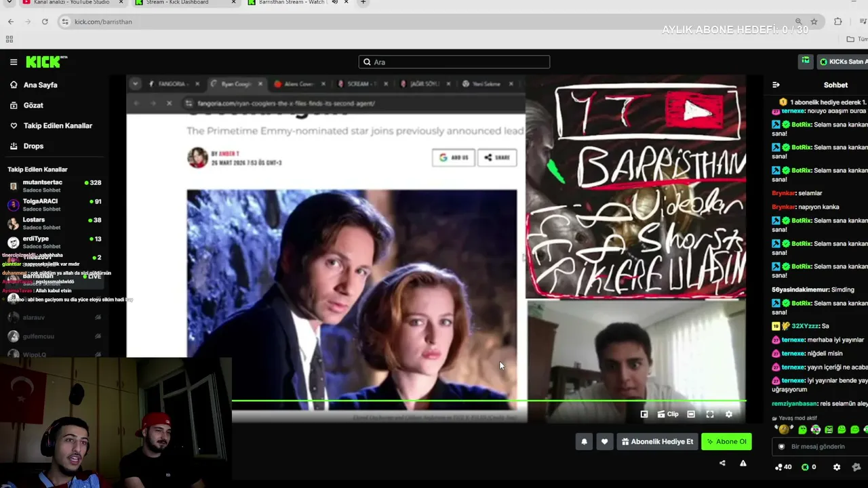The height and width of the screenshot is (488, 868).
Task: Close the Kanal analizi YouTube Studio tab
Action: tap(121, 3)
